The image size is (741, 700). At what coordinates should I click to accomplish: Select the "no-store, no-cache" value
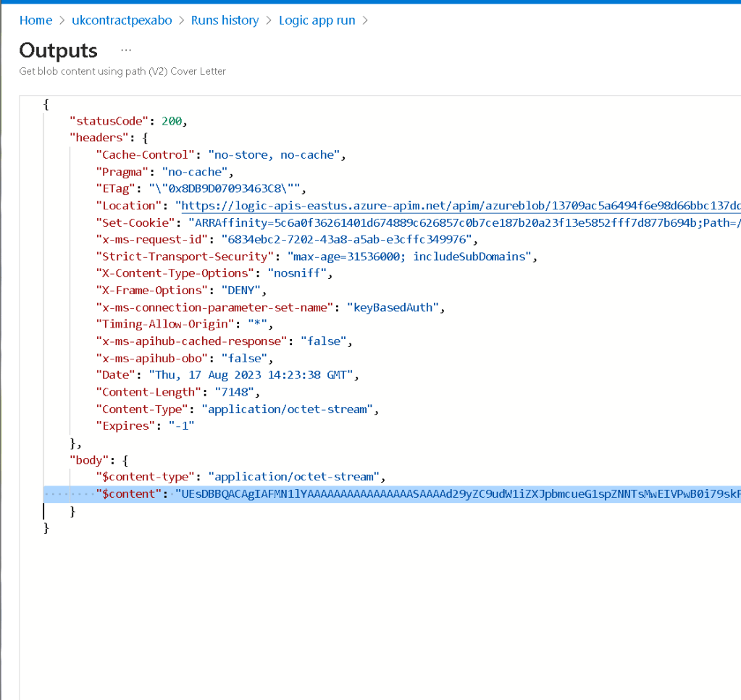pyautogui.click(x=274, y=154)
